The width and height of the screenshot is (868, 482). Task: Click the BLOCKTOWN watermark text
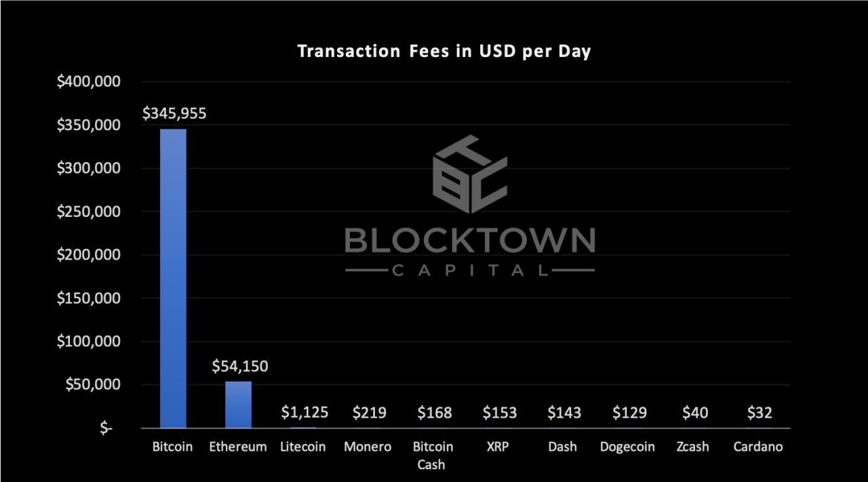[x=469, y=240]
